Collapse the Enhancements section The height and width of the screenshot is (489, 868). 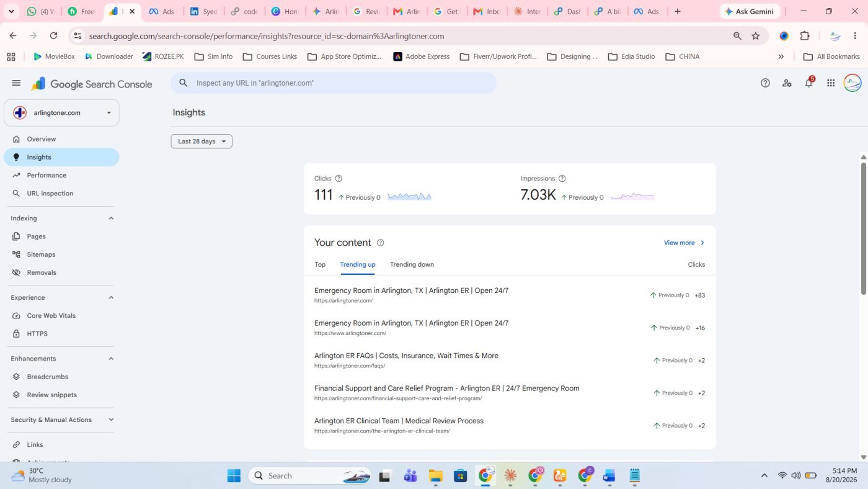pos(112,359)
